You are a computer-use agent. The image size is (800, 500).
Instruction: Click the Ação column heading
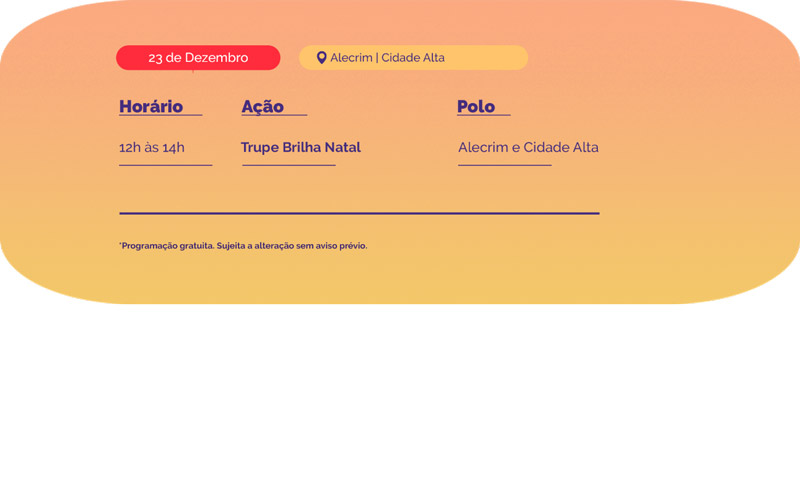pyautogui.click(x=262, y=106)
